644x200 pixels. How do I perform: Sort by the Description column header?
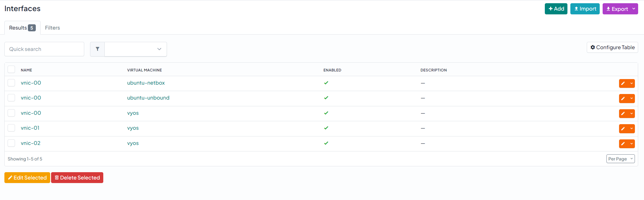434,70
